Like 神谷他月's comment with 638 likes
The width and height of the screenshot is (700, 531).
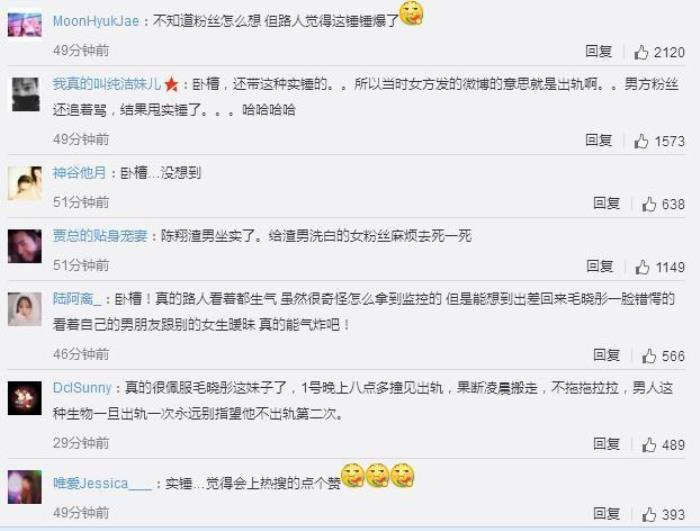click(x=649, y=204)
